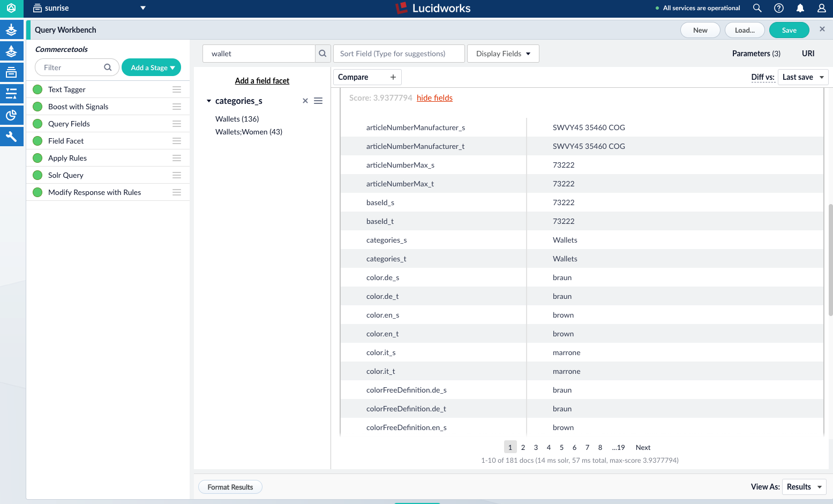Select the Query Fields stage

pyautogui.click(x=69, y=124)
